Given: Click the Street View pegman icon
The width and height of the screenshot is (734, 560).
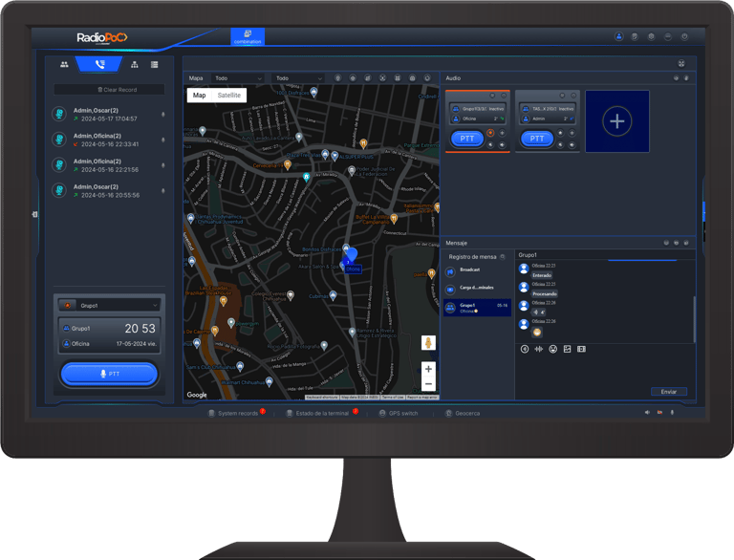Looking at the screenshot, I should pyautogui.click(x=428, y=343).
